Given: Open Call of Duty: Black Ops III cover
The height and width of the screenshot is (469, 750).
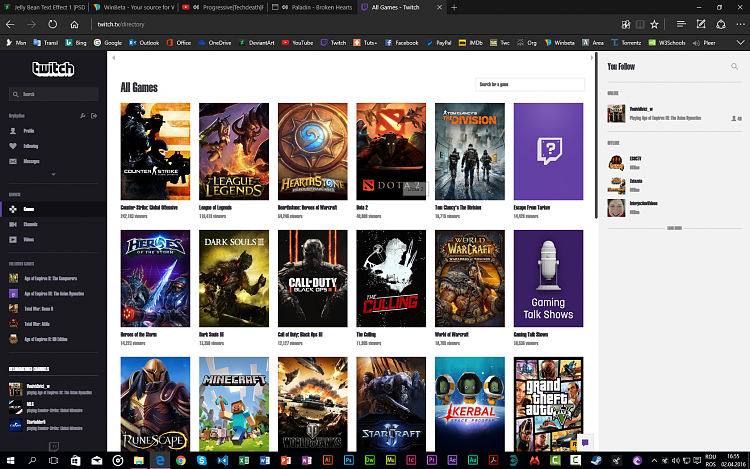Looking at the screenshot, I should tap(312, 279).
